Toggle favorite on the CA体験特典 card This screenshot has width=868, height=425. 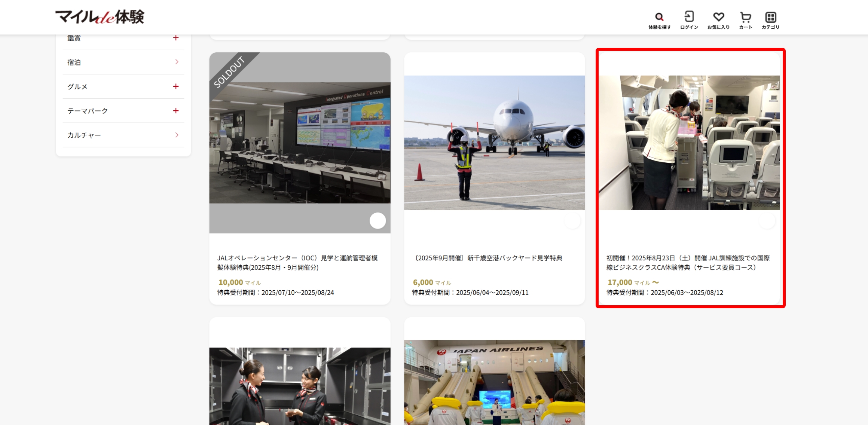pyautogui.click(x=767, y=221)
